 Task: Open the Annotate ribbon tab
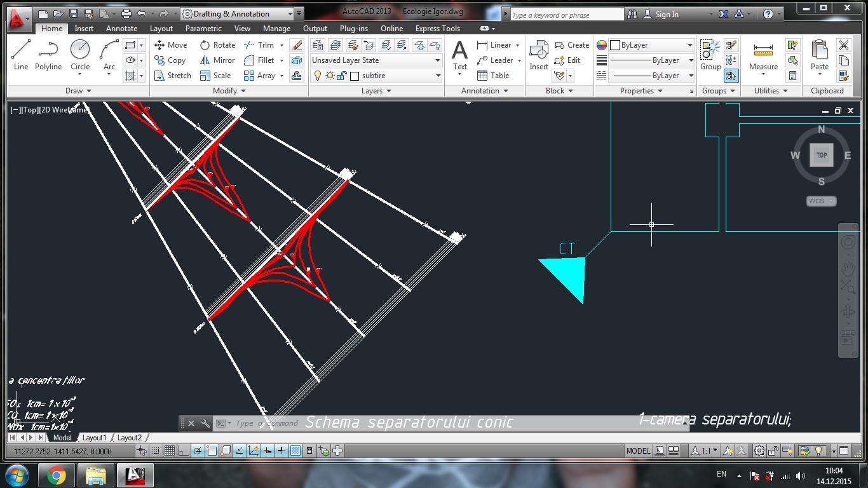[121, 29]
